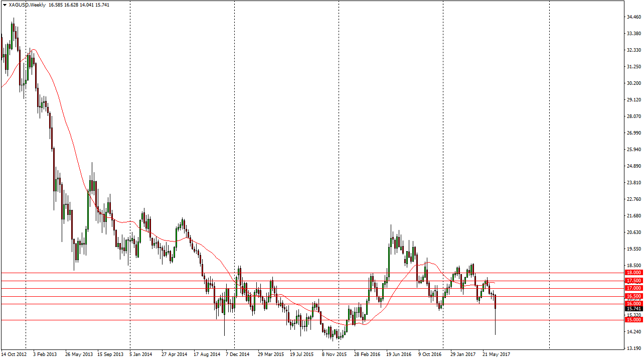This screenshot has width=644, height=360.
Task: Click the black 15.741 current price label
Action: (634, 309)
